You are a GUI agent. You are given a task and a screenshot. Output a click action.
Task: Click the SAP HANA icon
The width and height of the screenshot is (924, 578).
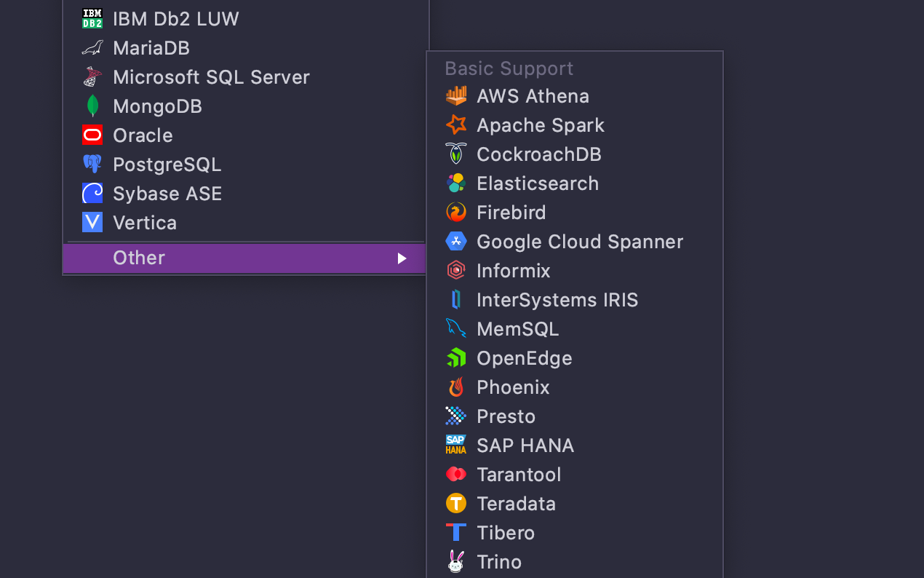point(456,446)
